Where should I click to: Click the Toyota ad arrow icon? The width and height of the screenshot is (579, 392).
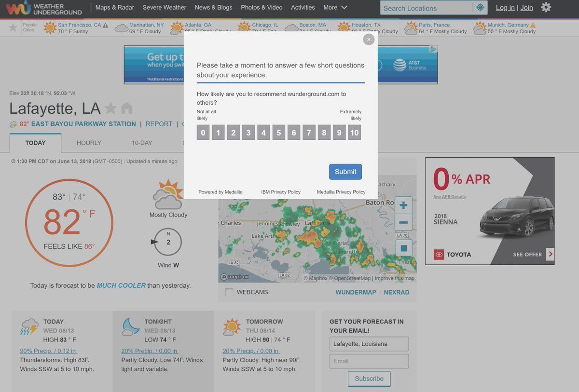point(550,254)
